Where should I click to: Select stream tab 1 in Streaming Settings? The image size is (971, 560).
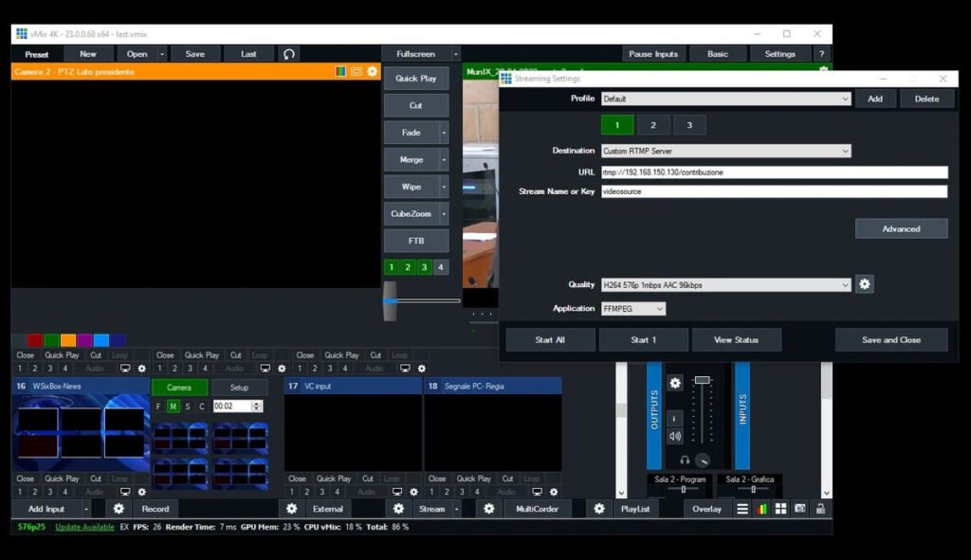pos(617,125)
